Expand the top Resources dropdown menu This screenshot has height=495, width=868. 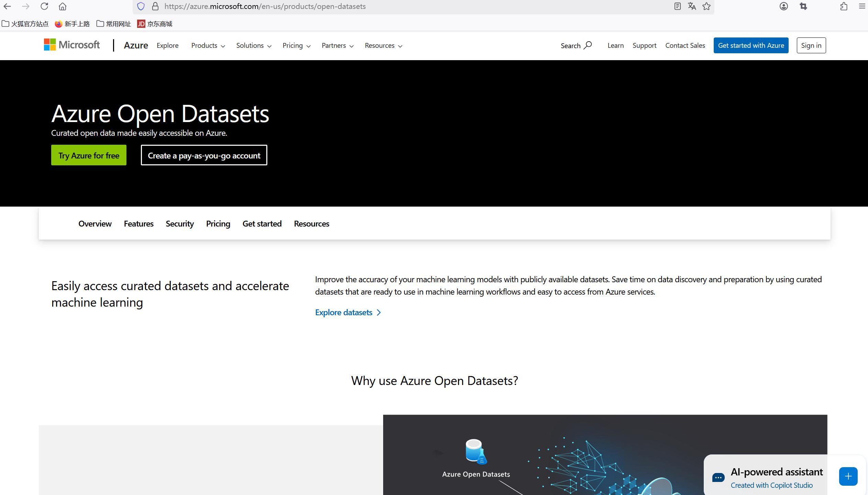pyautogui.click(x=383, y=45)
